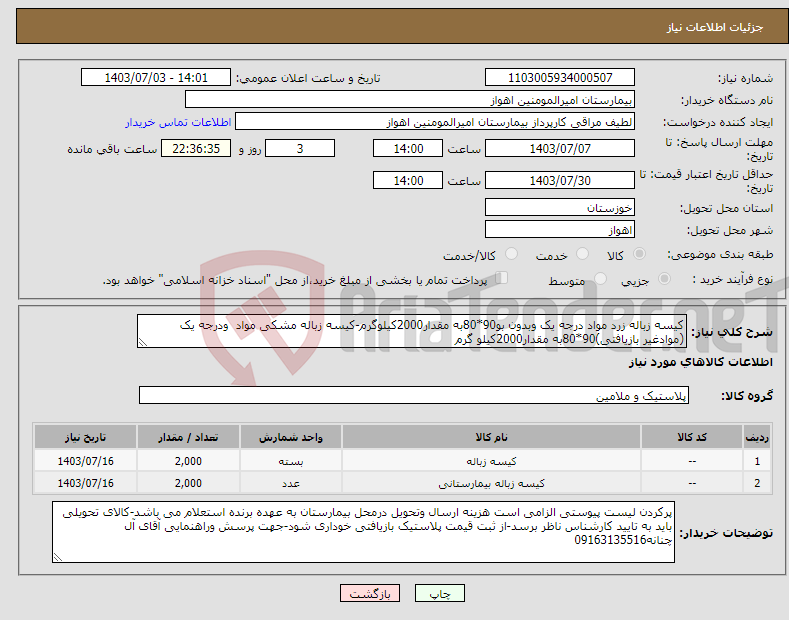The image size is (789, 620).
Task: Select the کالا/خدمت radio button
Action: click(x=511, y=254)
